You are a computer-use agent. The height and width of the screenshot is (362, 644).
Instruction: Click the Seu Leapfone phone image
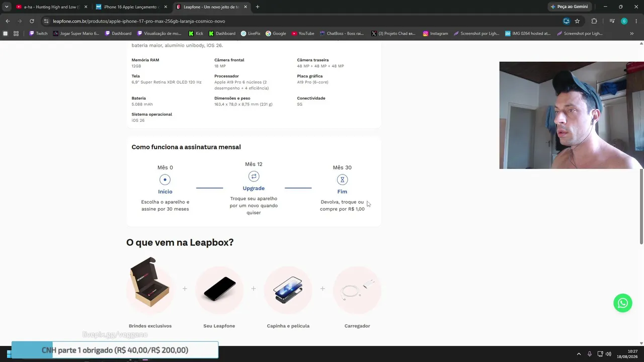[x=219, y=290]
